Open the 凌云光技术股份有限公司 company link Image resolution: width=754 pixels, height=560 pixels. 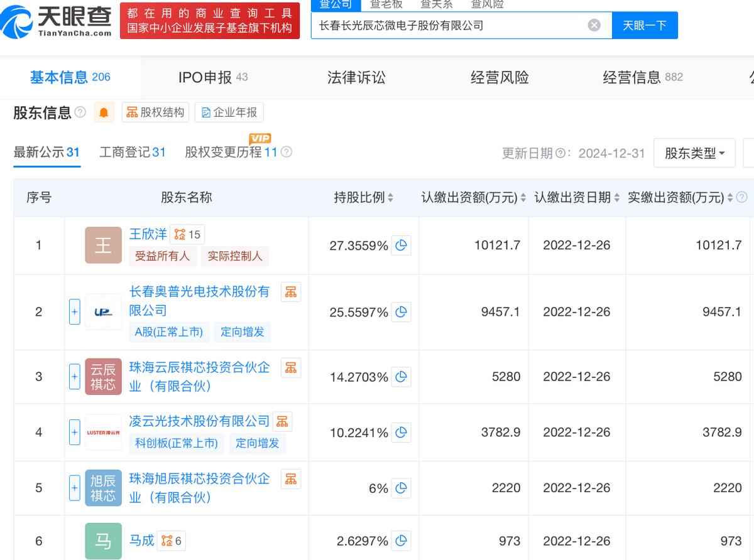(x=197, y=421)
